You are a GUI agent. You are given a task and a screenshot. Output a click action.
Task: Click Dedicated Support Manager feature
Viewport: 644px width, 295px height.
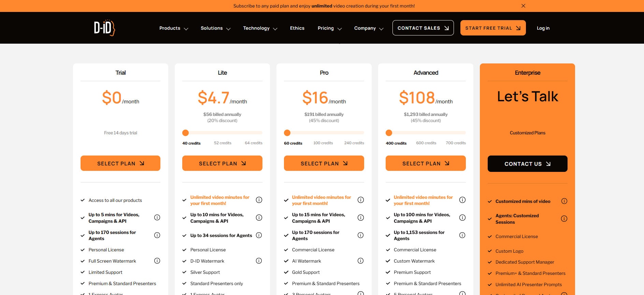click(525, 262)
